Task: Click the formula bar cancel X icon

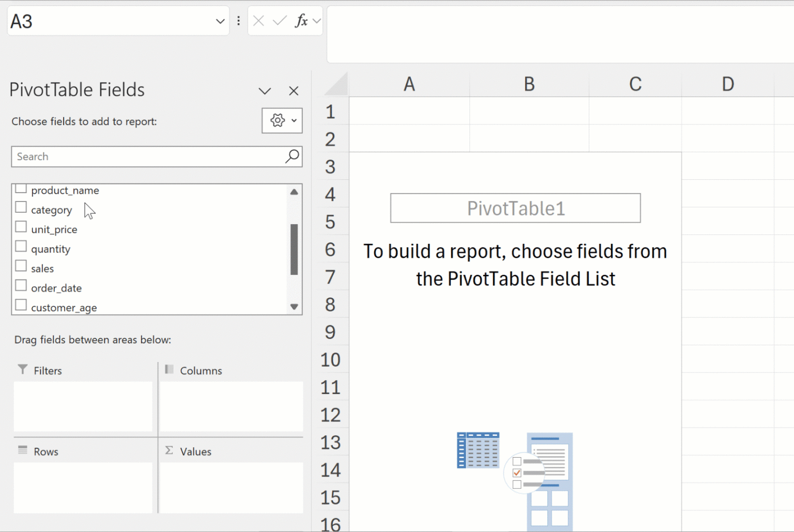Action: pyautogui.click(x=258, y=21)
